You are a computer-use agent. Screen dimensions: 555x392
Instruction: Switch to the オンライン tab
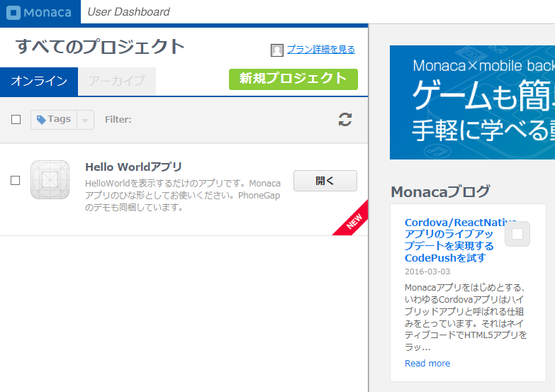coord(39,81)
